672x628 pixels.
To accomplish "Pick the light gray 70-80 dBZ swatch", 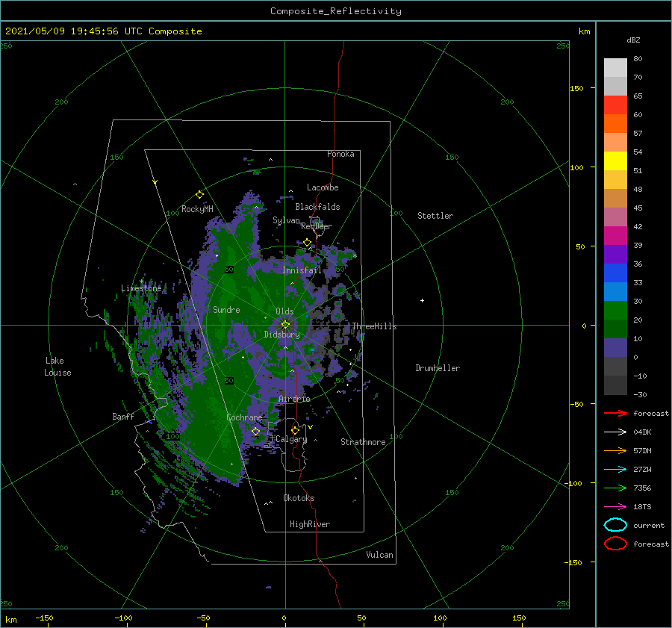I will click(615, 68).
